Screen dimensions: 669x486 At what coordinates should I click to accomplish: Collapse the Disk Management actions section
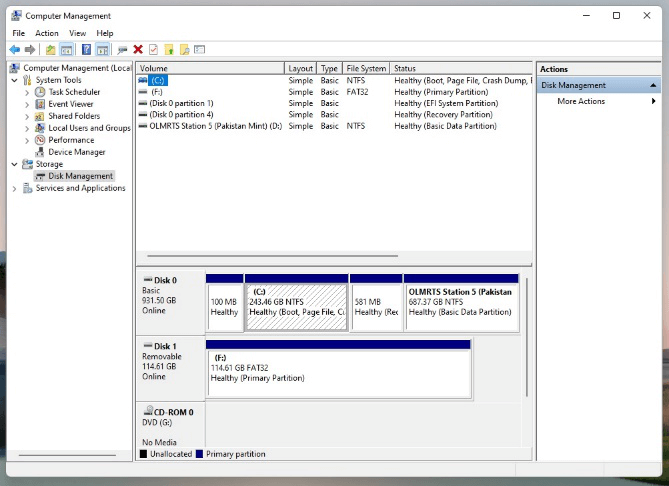click(x=653, y=85)
